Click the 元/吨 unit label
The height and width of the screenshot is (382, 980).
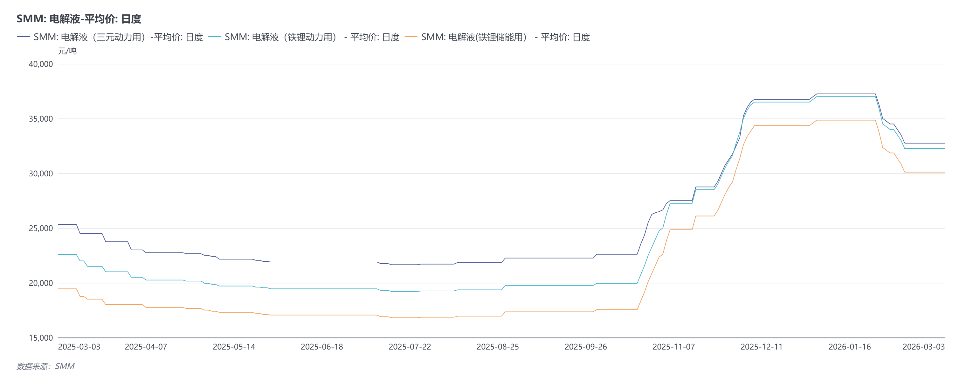tap(67, 51)
